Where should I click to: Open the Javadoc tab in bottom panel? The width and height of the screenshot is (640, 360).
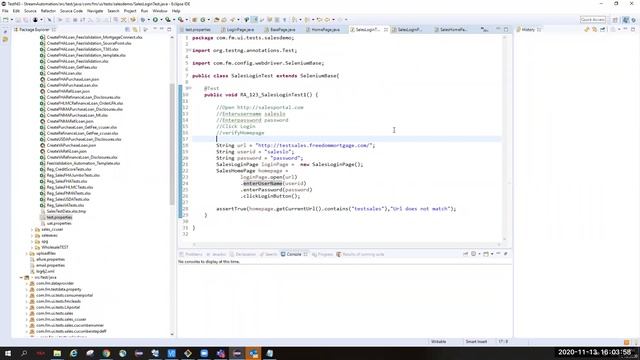tap(216, 254)
